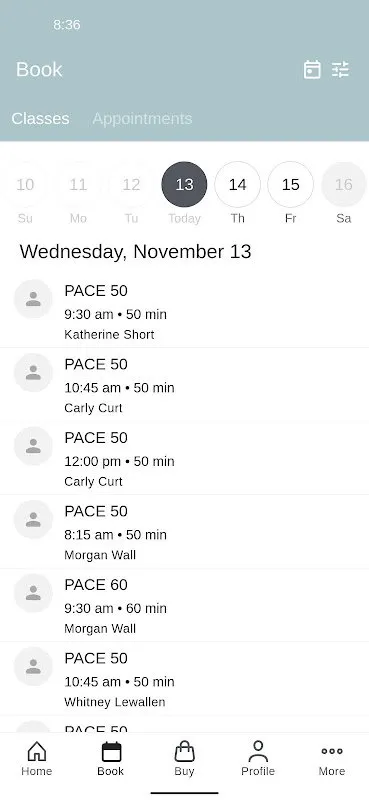Screen dimensions: 369x800
Task: Open Morgan Wall's 8:15 am PACE 50
Action: click(184, 532)
